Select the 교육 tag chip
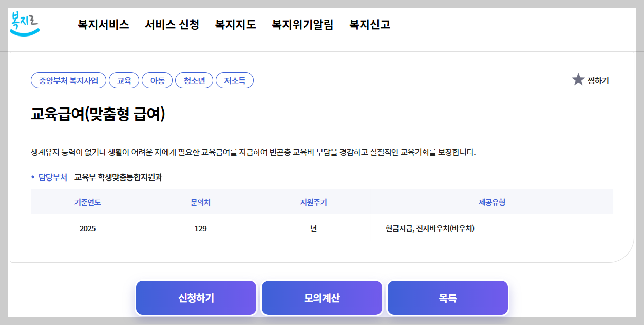Image resolution: width=644 pixels, height=325 pixels. coord(123,80)
